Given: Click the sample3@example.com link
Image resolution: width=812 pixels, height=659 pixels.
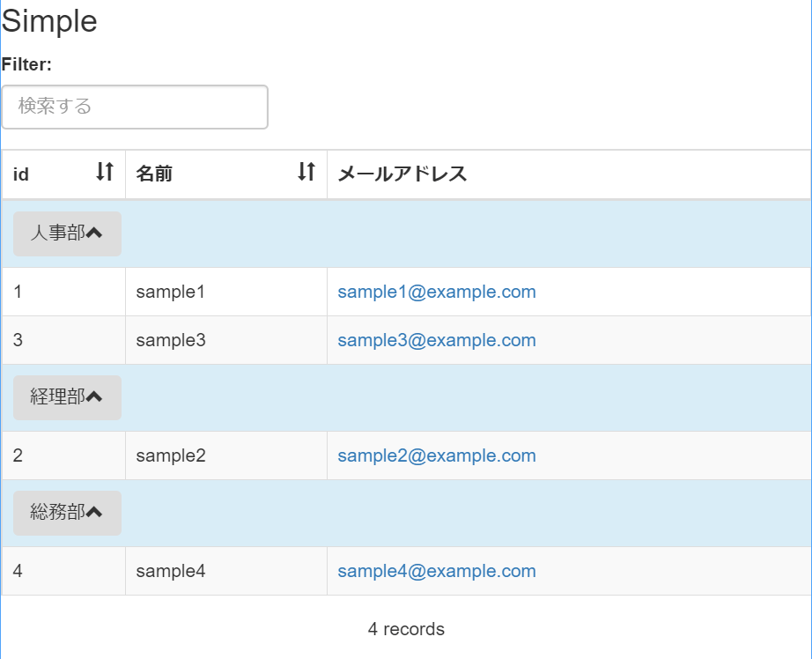Looking at the screenshot, I should pyautogui.click(x=436, y=340).
